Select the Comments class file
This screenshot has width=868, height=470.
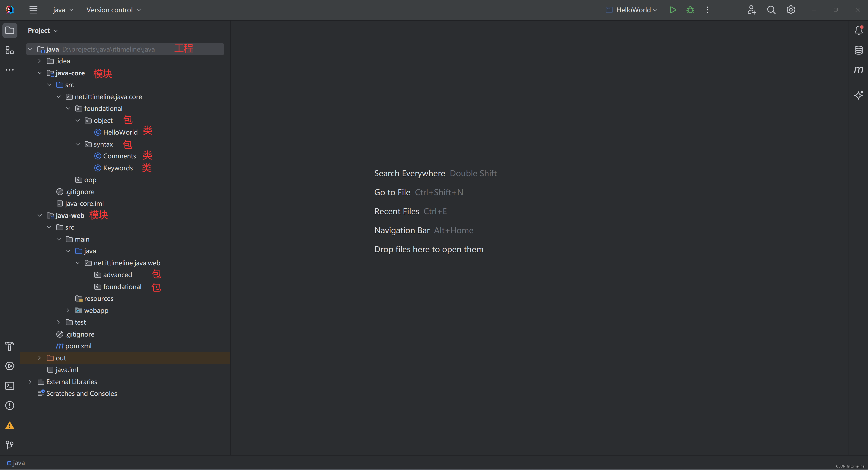115,156
